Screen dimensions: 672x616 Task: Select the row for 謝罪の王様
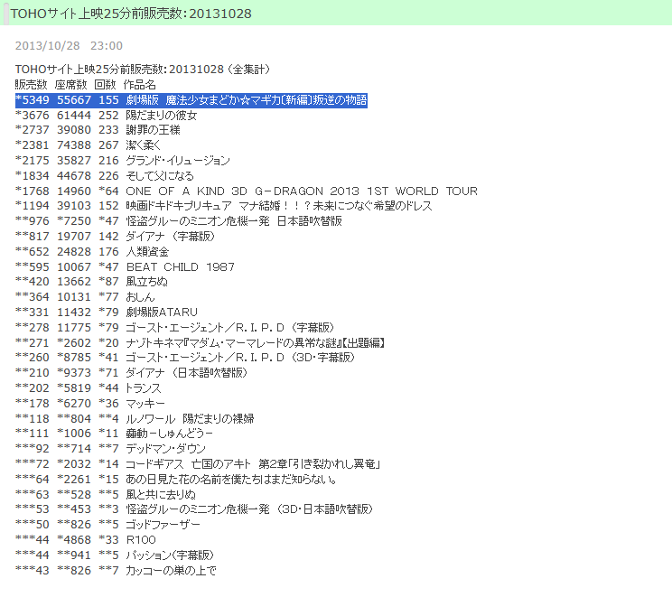coord(98,130)
